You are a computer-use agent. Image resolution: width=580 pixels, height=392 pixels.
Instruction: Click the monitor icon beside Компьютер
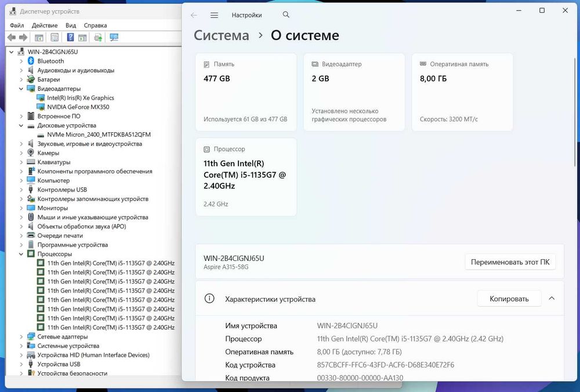tap(31, 180)
